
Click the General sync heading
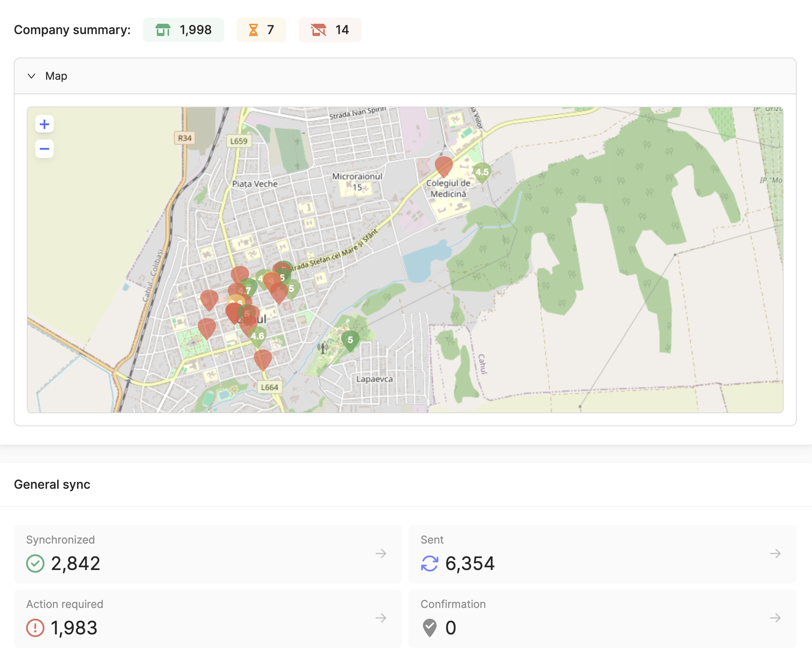[x=52, y=485]
